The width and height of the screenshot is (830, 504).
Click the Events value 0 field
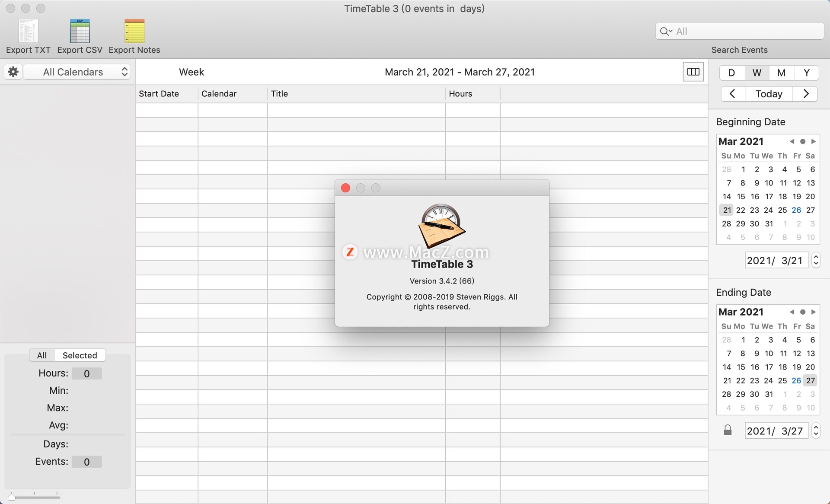coord(86,462)
